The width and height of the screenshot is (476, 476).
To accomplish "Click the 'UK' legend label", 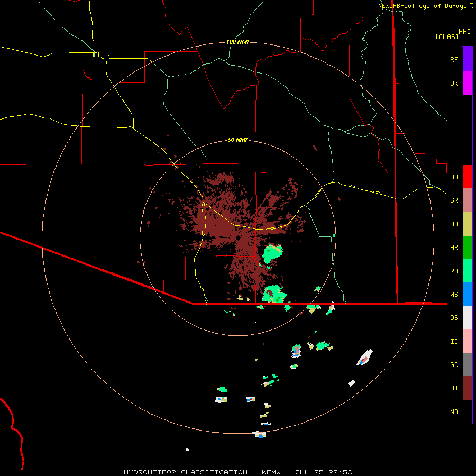I will tap(454, 83).
